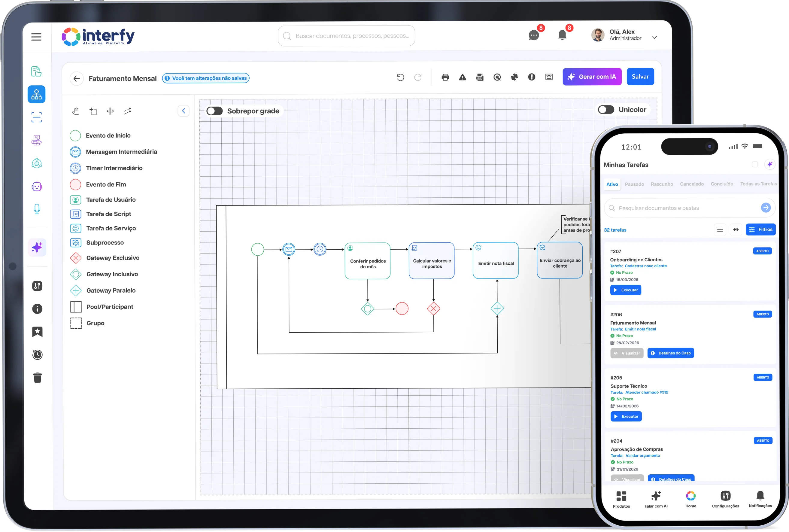The width and height of the screenshot is (789, 532).
Task: Switch to the Concluído tab on phone
Action: [x=722, y=184]
